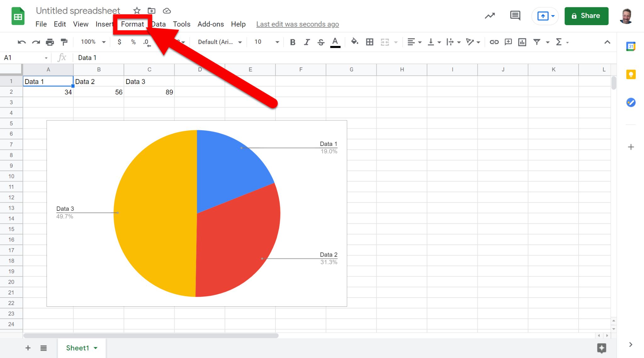Open the Format menu
This screenshot has width=644, height=358.
[132, 24]
